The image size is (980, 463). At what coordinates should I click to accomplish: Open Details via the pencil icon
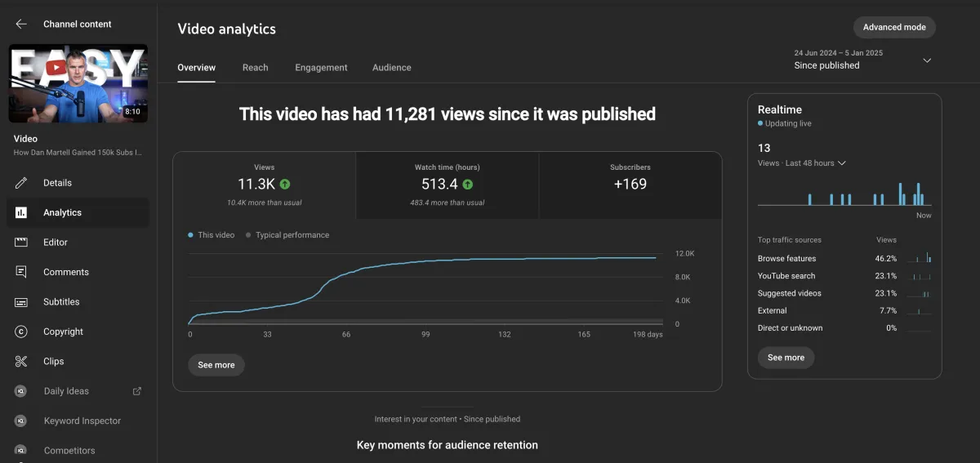point(21,183)
